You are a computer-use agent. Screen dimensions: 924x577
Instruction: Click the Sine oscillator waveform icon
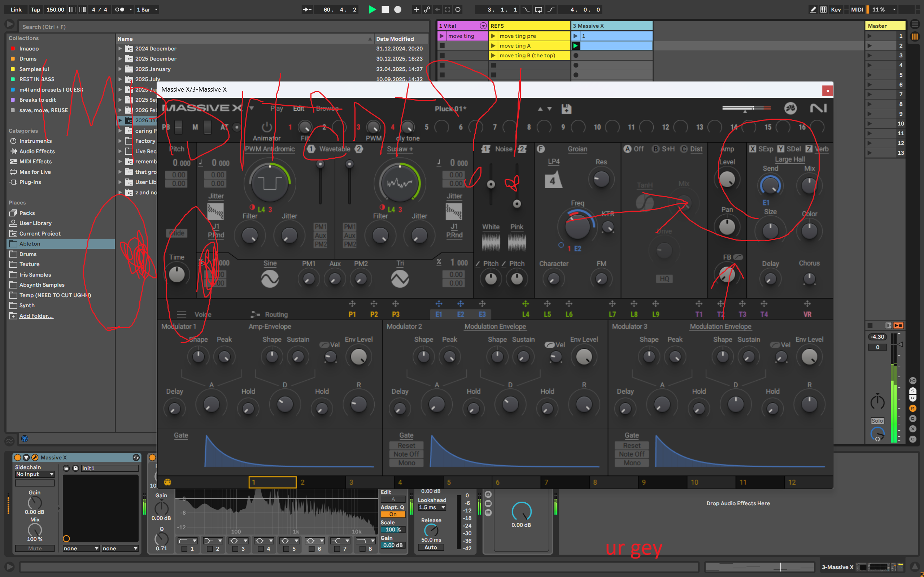270,279
